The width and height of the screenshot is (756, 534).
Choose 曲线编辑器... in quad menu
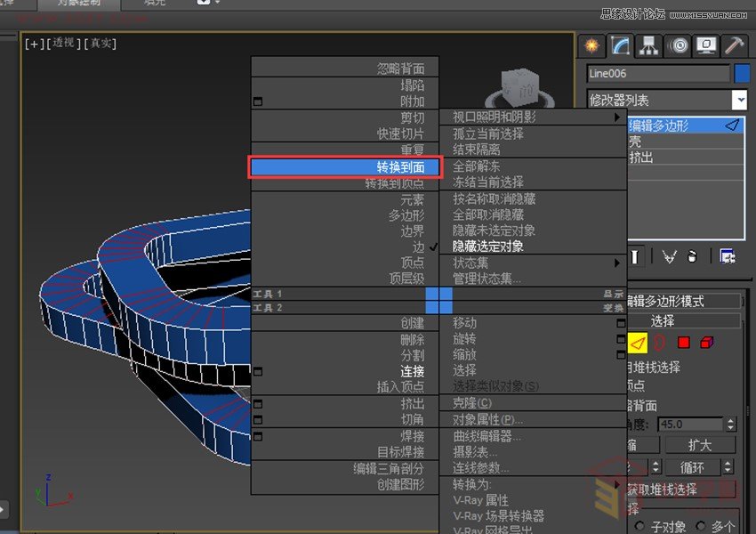point(534,436)
